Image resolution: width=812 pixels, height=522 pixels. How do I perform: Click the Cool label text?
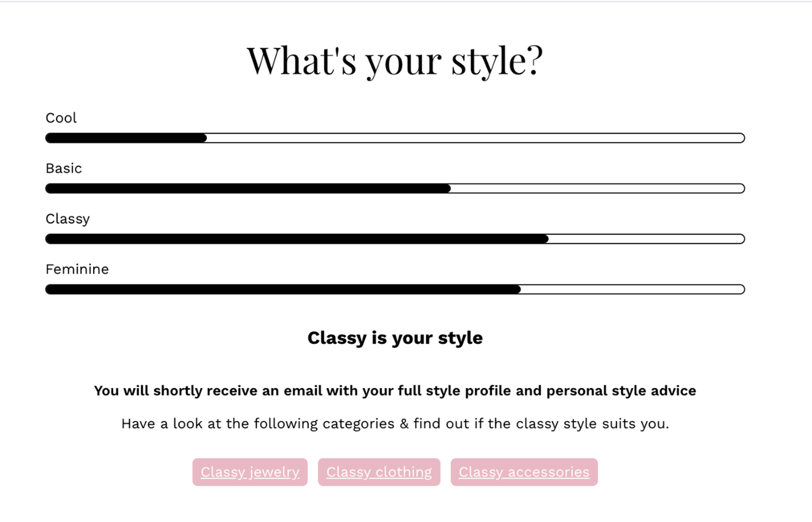click(61, 118)
